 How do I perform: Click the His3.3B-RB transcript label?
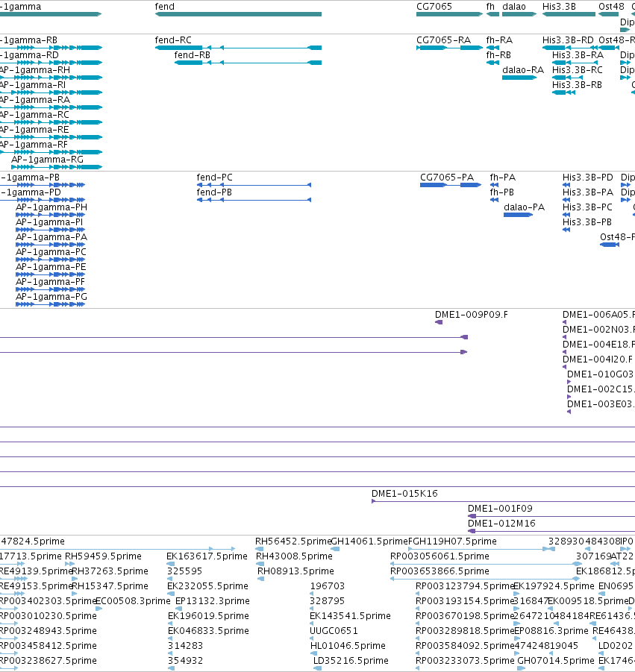577,85
